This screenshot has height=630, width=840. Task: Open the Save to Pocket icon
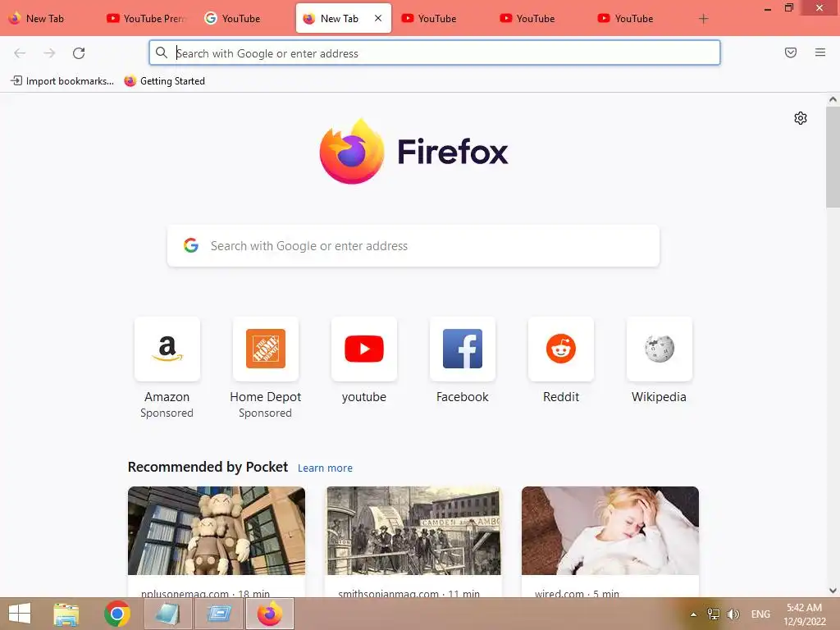pyautogui.click(x=790, y=52)
